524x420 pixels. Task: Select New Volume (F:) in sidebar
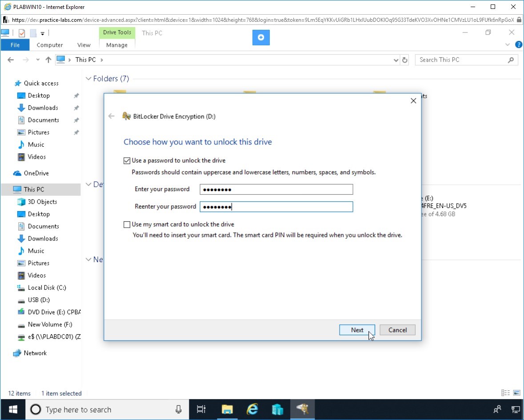pos(50,324)
